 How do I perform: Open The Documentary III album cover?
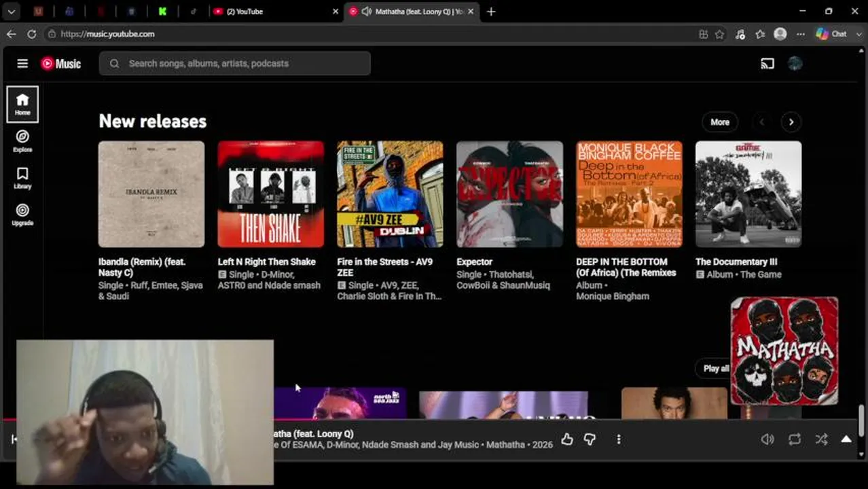(748, 194)
